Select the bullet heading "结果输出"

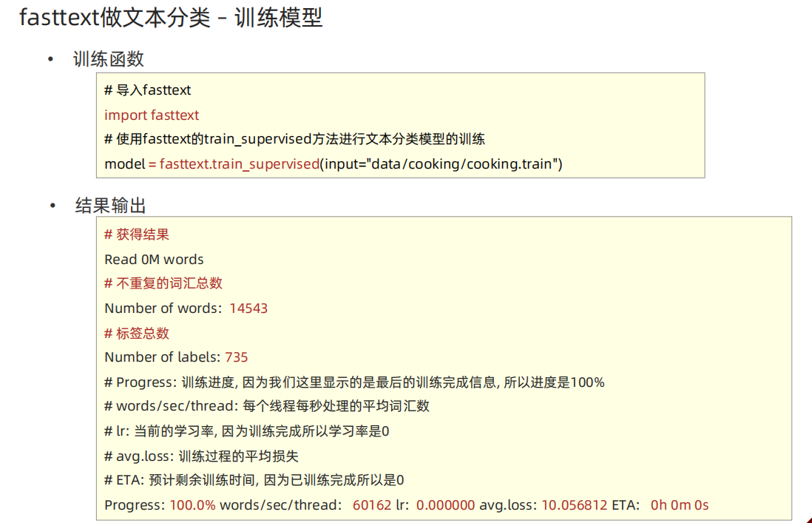110,206
